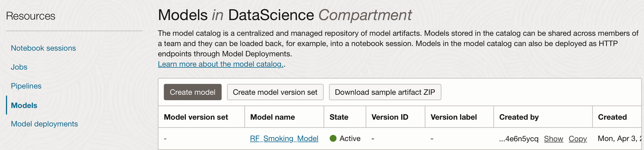Click the Version label column header
Screen dimensions: 644x150
click(453, 117)
